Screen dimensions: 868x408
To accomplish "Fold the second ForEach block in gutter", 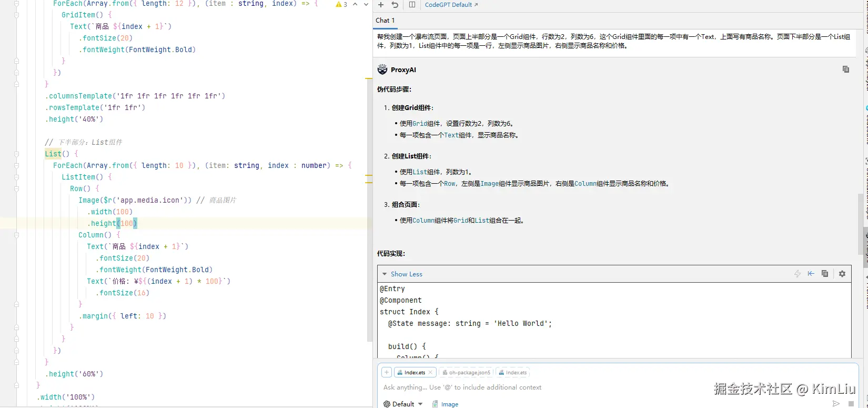I will (x=17, y=165).
